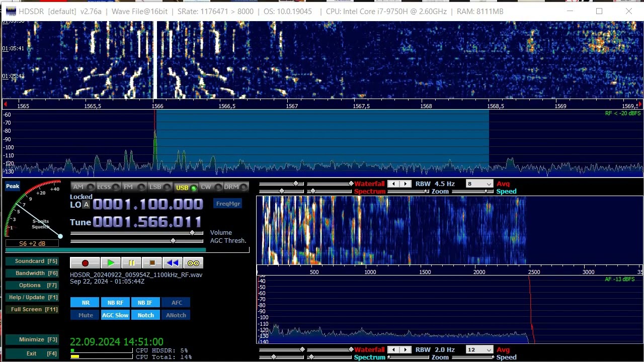
Task: Click upper RBW right arrow
Action: pos(406,184)
